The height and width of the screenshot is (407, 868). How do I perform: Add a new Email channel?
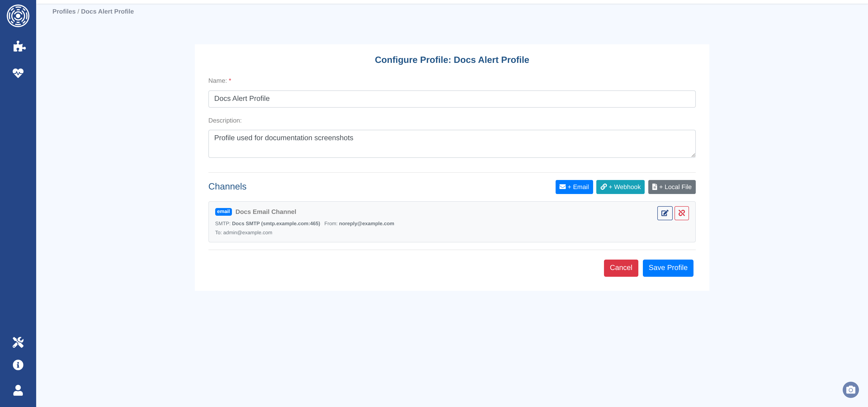pos(574,187)
